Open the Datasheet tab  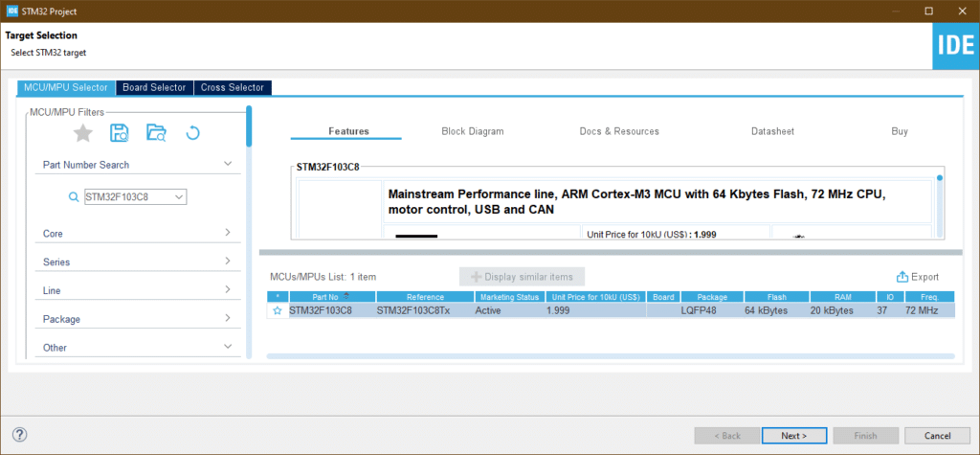pos(772,131)
